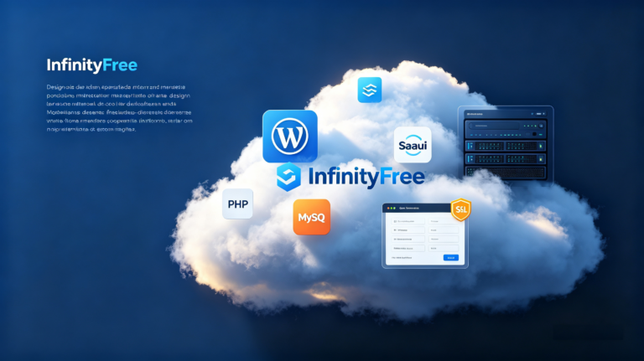Viewport: 644px width, 361px height.
Task: Click the Saaui app icon
Action: point(413,145)
